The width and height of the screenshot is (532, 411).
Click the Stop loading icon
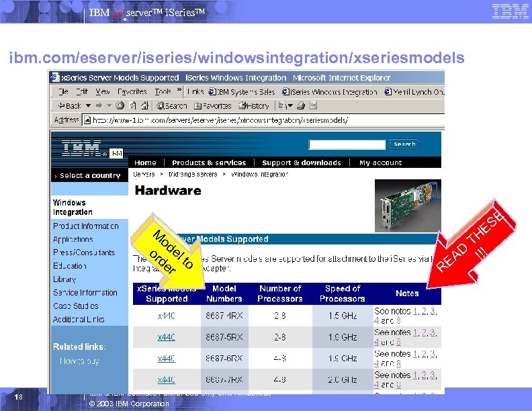(120, 105)
